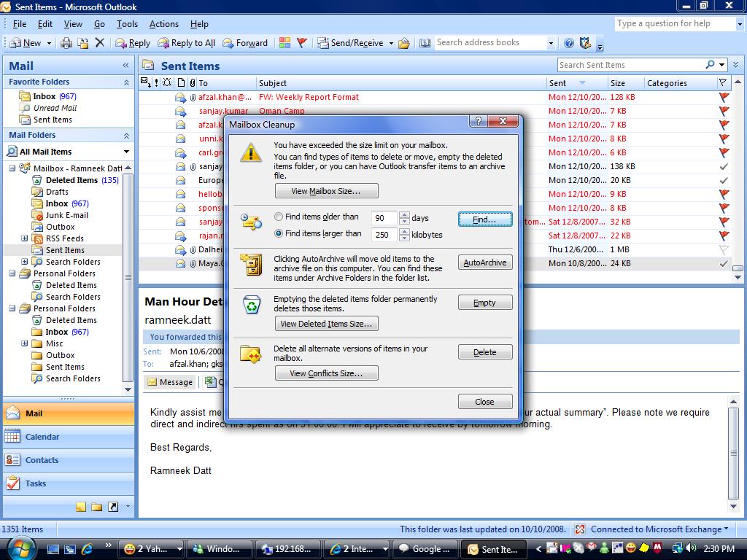Click the AutoArchive button
747x560 pixels.
[484, 262]
